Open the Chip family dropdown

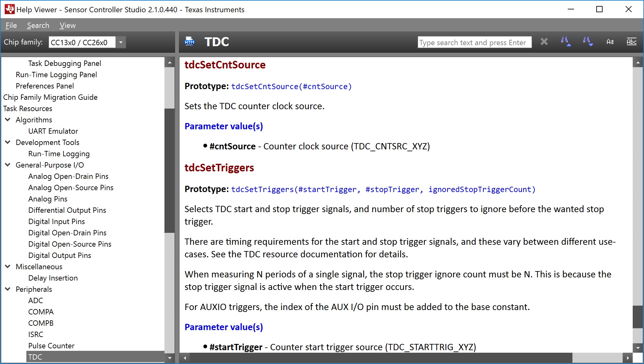121,42
